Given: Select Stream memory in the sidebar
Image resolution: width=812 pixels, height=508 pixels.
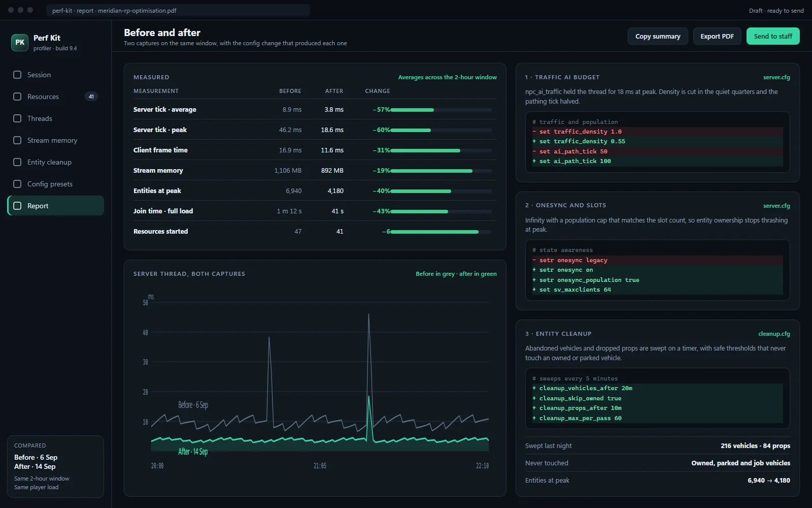Looking at the screenshot, I should pos(56,140).
